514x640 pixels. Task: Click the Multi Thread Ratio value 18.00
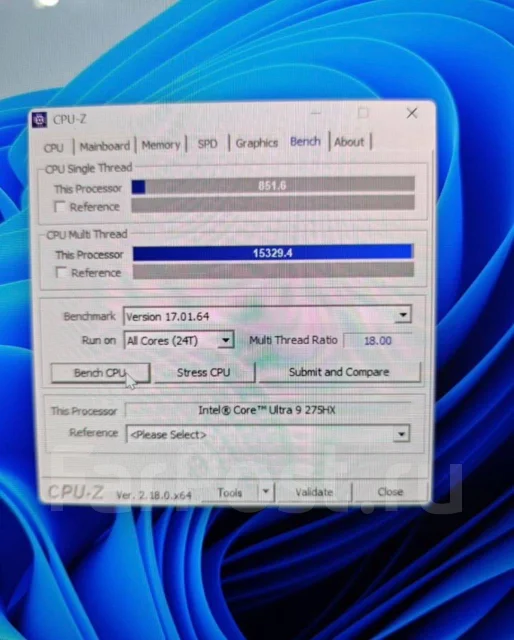click(x=378, y=340)
